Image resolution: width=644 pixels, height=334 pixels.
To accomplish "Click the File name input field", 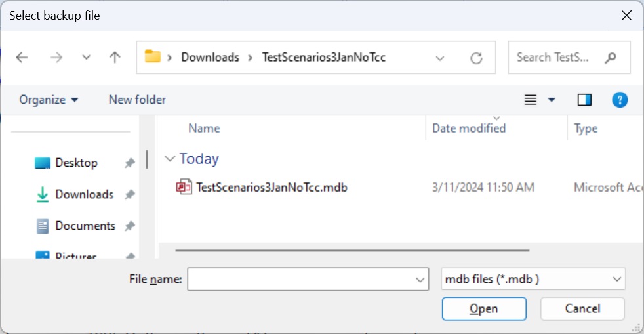I will pos(300,279).
